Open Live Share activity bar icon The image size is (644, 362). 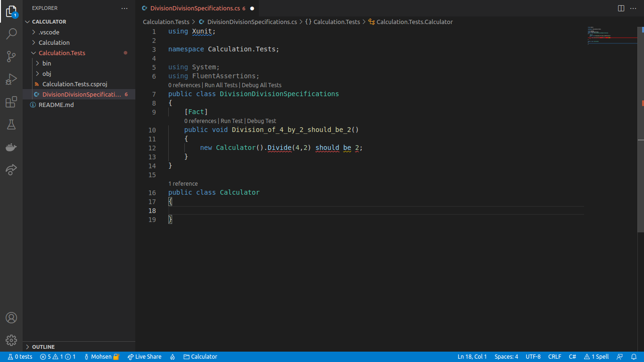coord(11,170)
